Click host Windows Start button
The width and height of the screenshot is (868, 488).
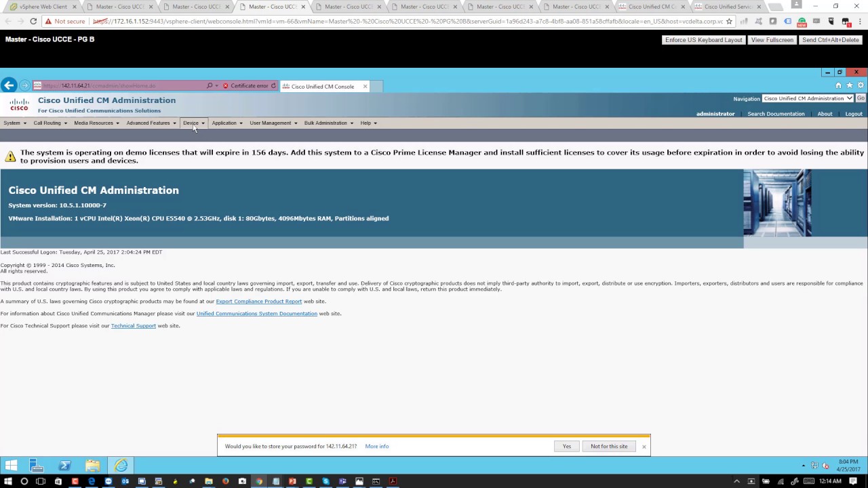pos(8,481)
